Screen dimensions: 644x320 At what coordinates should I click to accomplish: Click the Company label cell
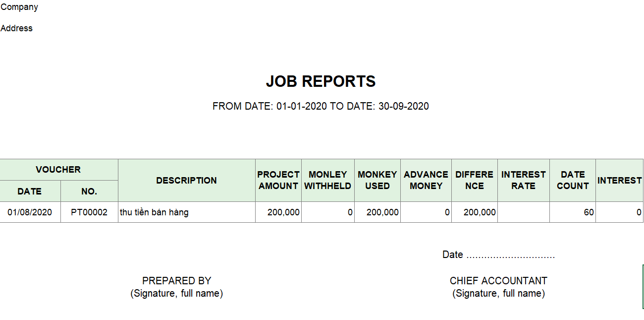coord(19,7)
